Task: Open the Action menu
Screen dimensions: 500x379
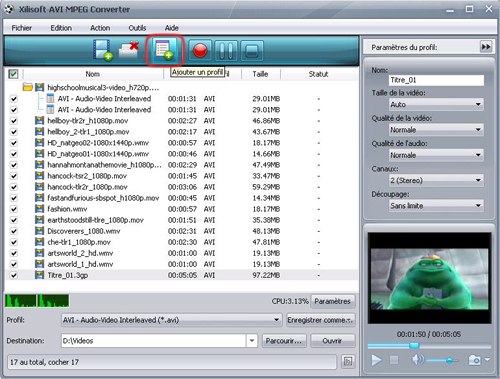Action: pyautogui.click(x=100, y=28)
